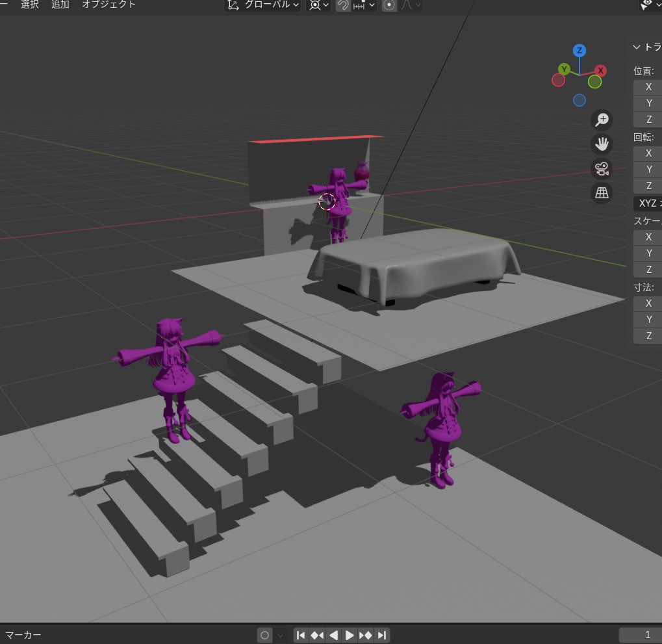Viewport: 662px width, 644px height.
Task: Click the 回転 Z field
Action: (x=648, y=186)
